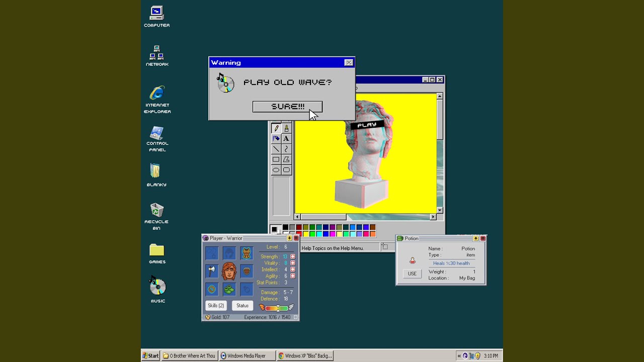Open the Skills (2) panel
This screenshot has width=644, height=362.
tap(216, 306)
